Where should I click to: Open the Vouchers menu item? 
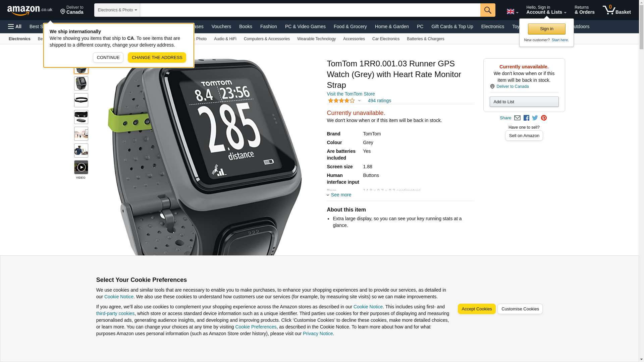point(221,26)
